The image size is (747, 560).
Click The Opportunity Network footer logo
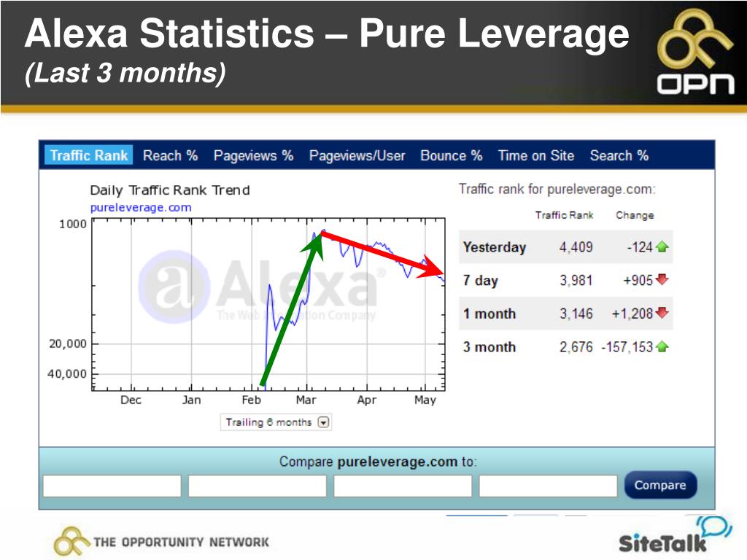point(161,542)
